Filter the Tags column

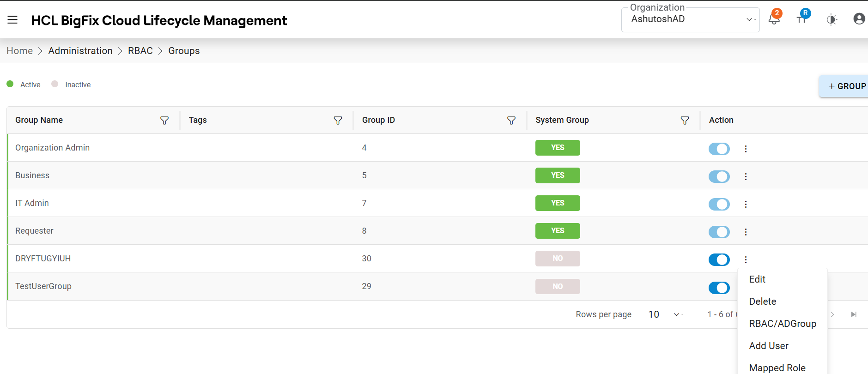[x=338, y=121]
